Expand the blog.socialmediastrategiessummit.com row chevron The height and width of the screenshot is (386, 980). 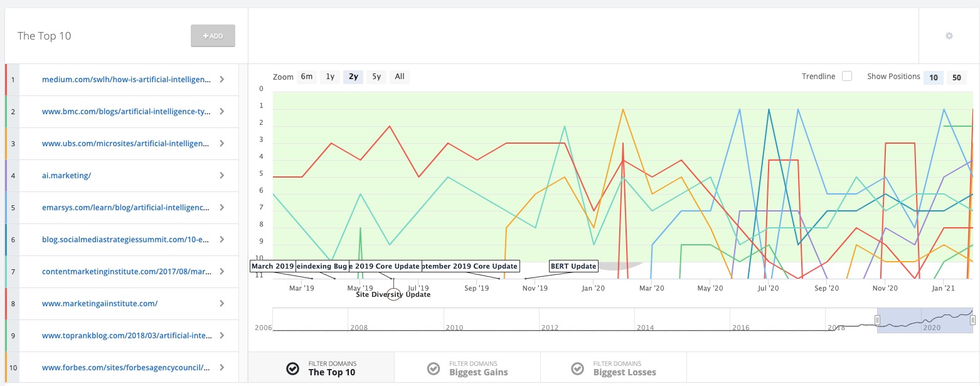pyautogui.click(x=222, y=240)
